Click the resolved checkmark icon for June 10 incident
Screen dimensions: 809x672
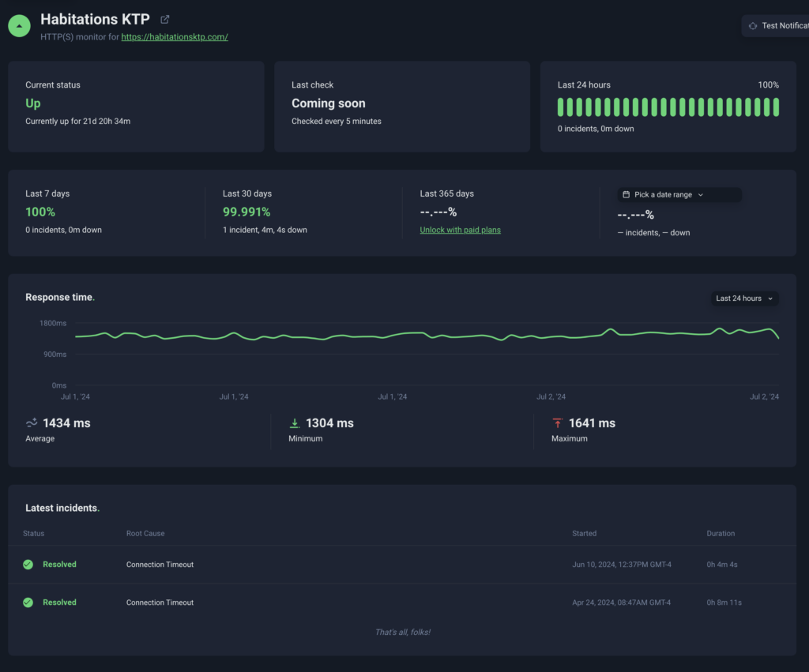pyautogui.click(x=28, y=565)
